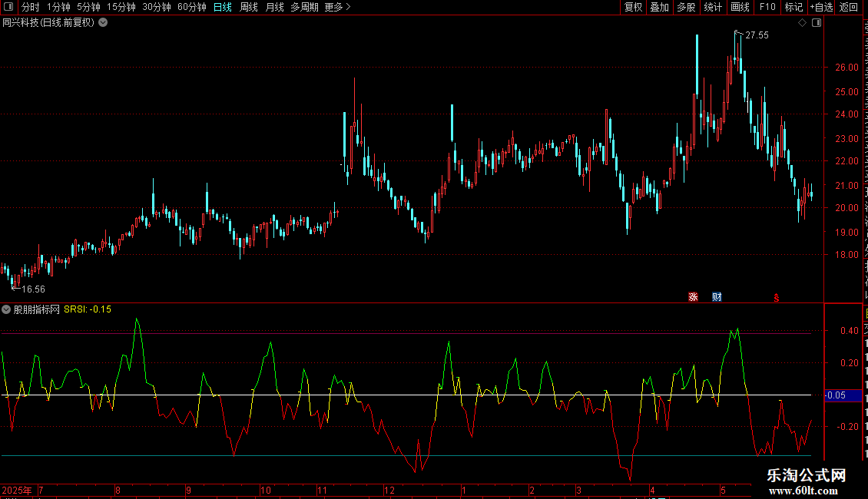Screen dimensions: 868x499
Task: Activate the 画线 drawing tool
Action: point(740,7)
